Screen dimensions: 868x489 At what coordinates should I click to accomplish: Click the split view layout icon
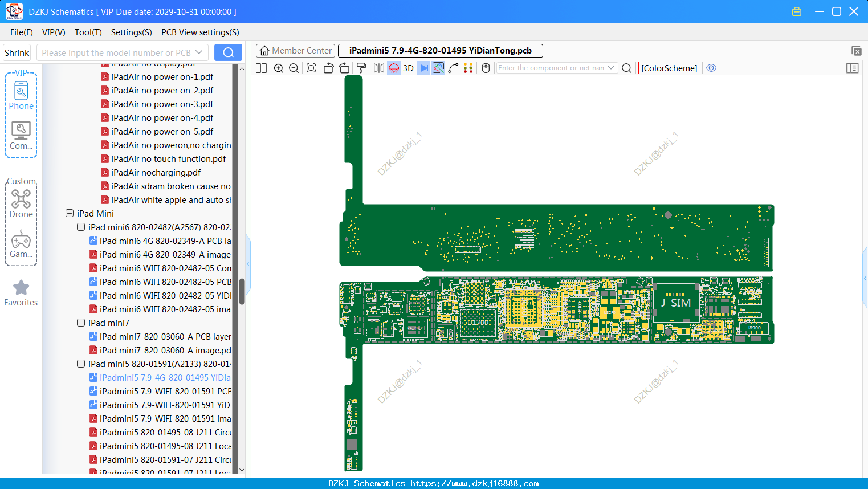coord(261,68)
